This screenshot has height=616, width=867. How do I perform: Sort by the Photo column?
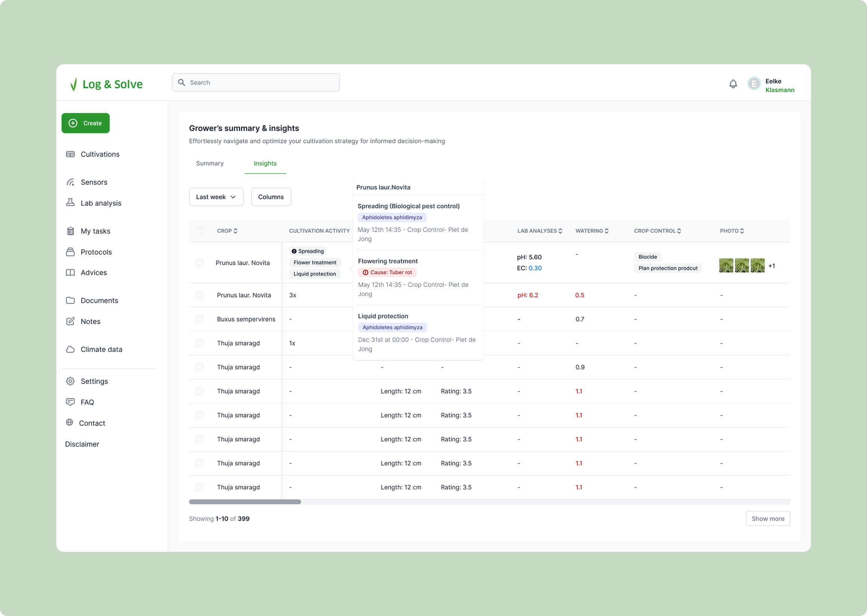coord(732,231)
